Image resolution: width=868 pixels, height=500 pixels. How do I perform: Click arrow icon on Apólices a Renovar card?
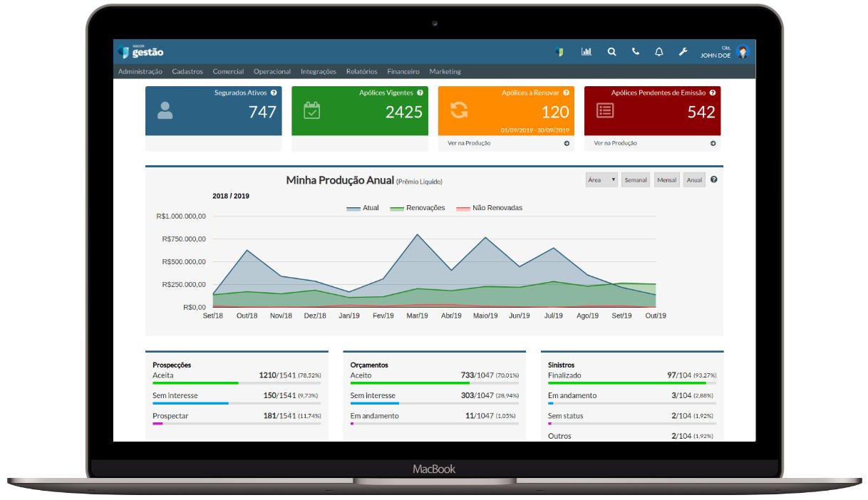click(x=567, y=143)
